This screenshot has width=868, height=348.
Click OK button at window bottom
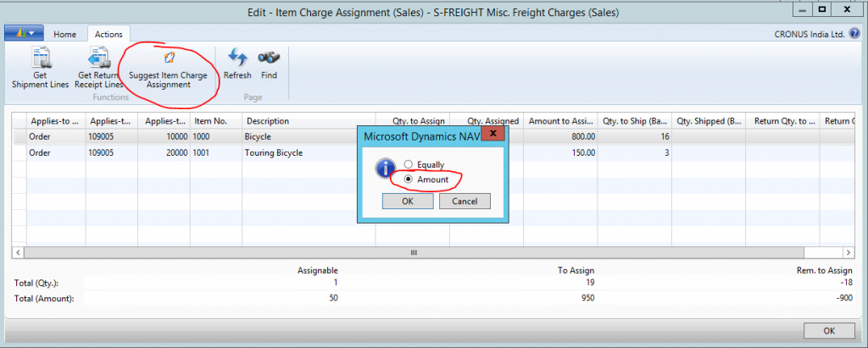tap(829, 330)
